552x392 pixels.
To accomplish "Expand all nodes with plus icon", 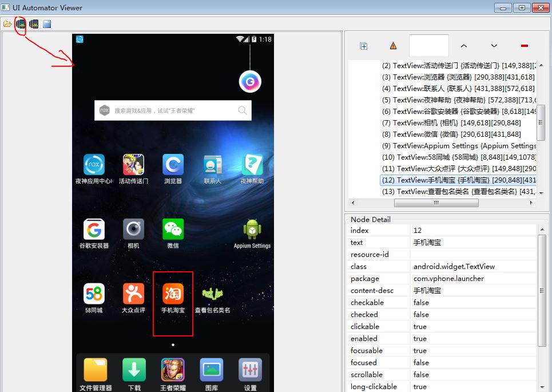I will [x=364, y=46].
